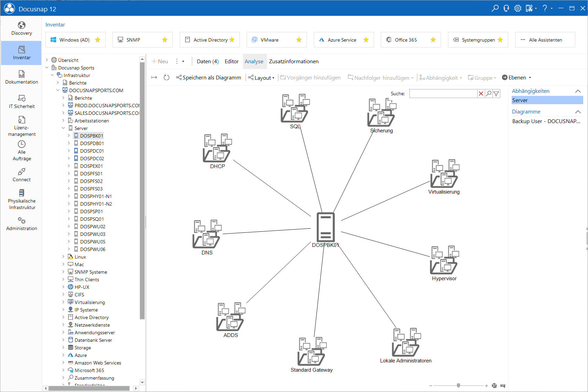Click the refresh icon in analysis toolbar
Image resolution: width=588 pixels, height=392 pixels.
pyautogui.click(x=167, y=78)
